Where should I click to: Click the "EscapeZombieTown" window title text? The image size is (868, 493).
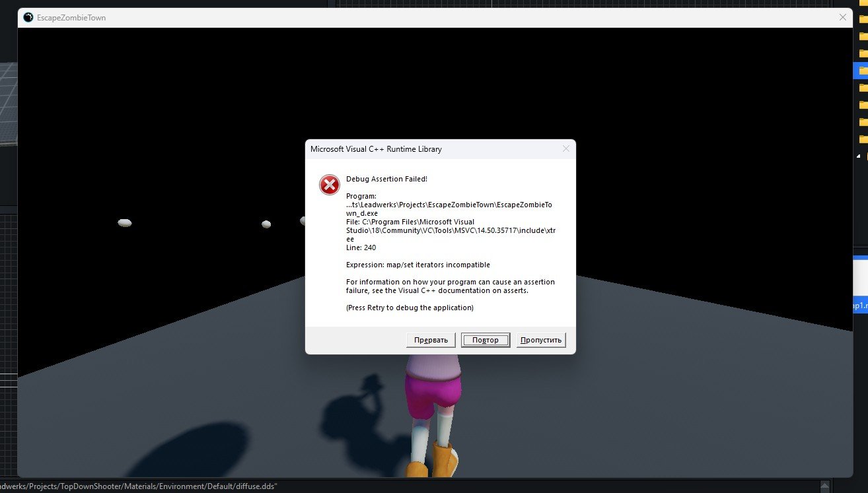coord(71,18)
